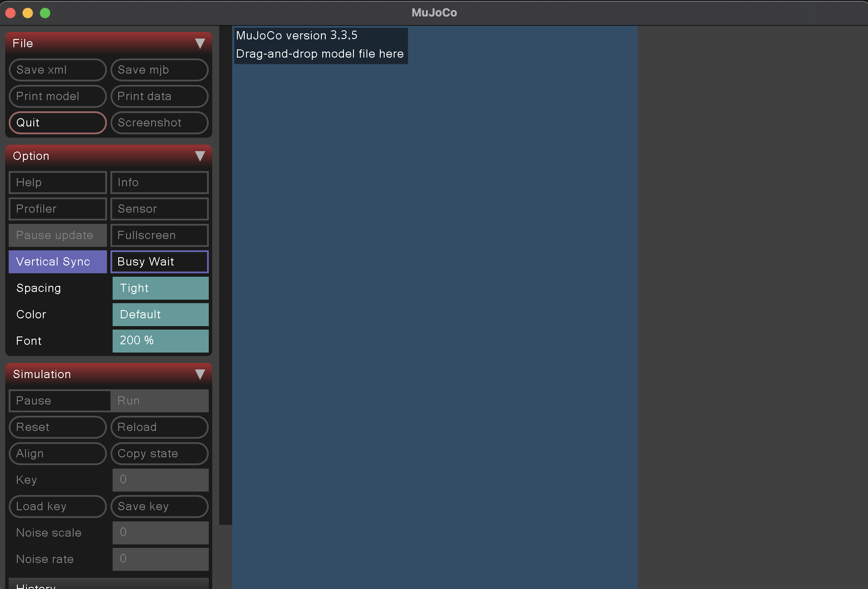Collapse the File section triangle
The image size is (868, 589).
[x=200, y=43]
